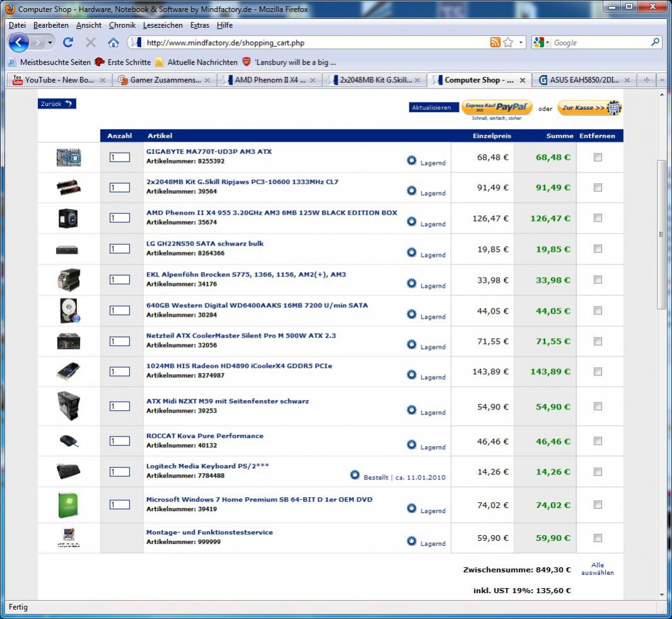Click the Zurück button
The image size is (672, 619).
pos(57,103)
